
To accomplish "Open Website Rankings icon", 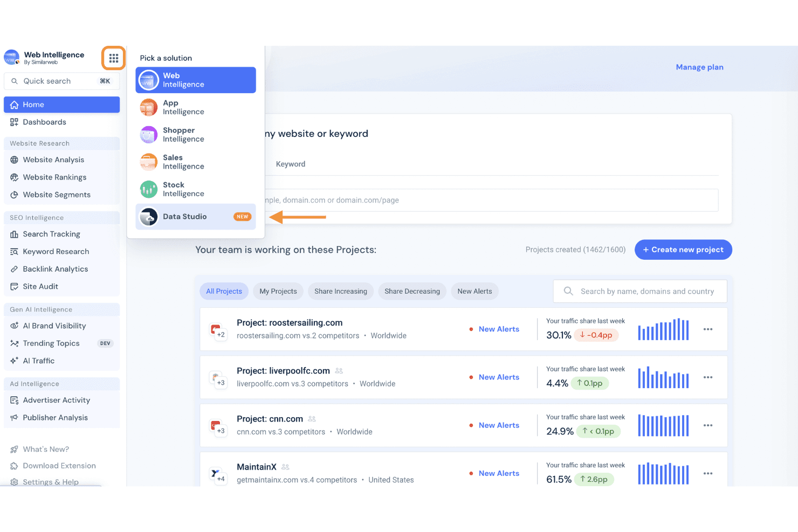I will pyautogui.click(x=15, y=177).
